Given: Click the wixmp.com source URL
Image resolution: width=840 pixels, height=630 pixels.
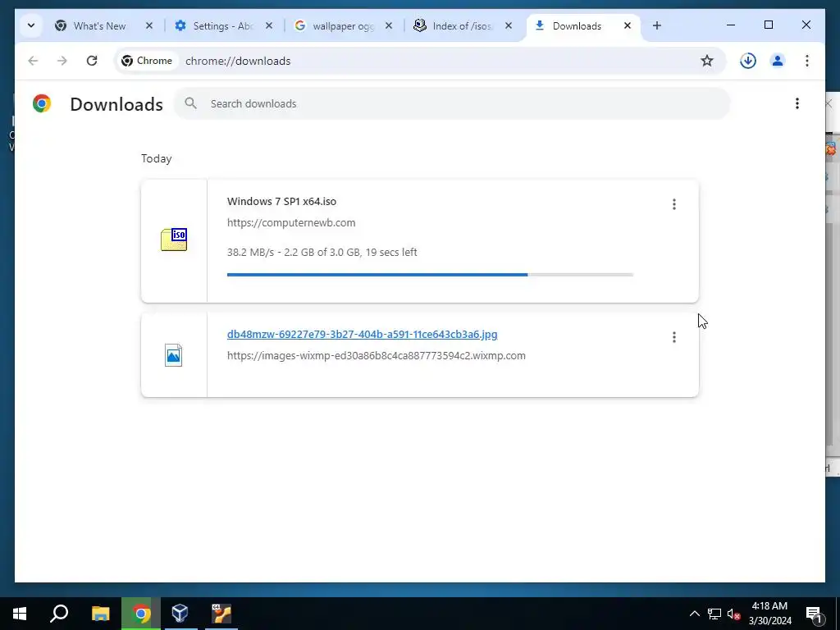Looking at the screenshot, I should (x=376, y=356).
